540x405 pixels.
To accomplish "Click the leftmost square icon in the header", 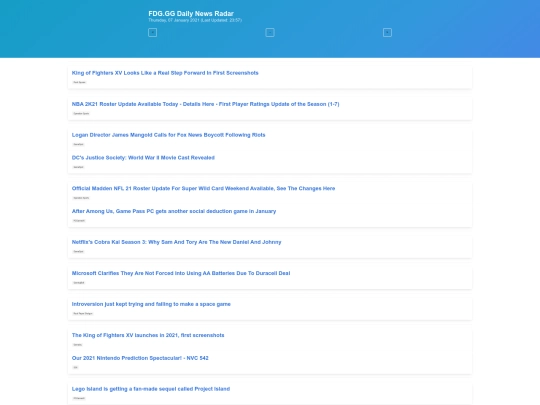I will pyautogui.click(x=153, y=33).
